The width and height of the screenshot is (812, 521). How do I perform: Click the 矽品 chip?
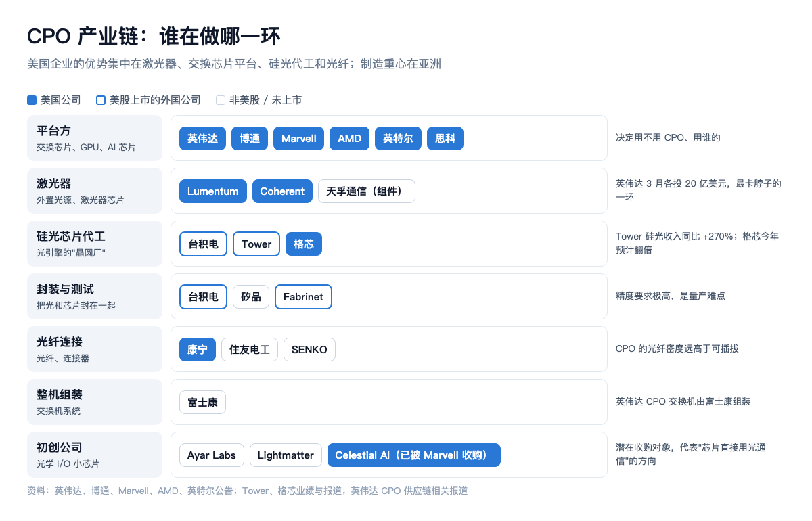click(x=251, y=296)
